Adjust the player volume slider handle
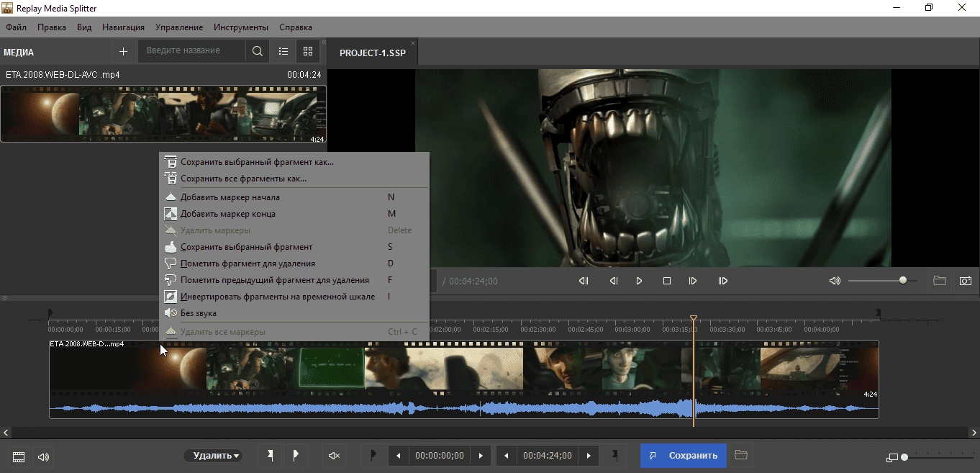The height and width of the screenshot is (473, 980). pyautogui.click(x=903, y=280)
